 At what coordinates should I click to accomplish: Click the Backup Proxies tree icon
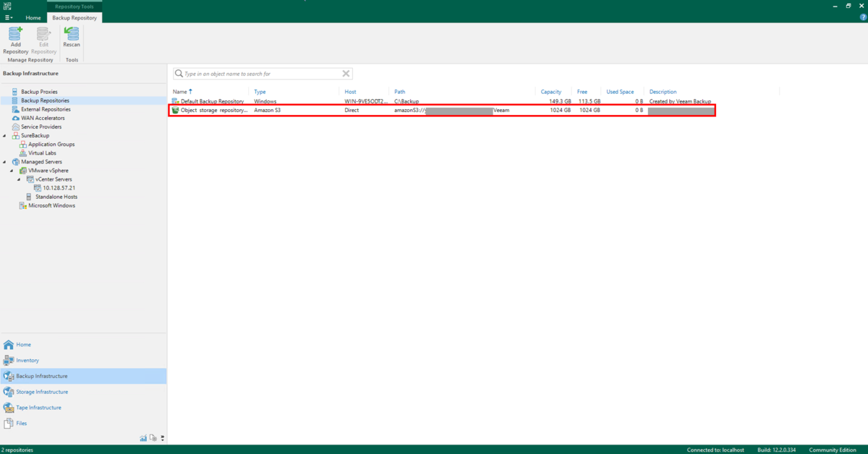click(x=15, y=92)
